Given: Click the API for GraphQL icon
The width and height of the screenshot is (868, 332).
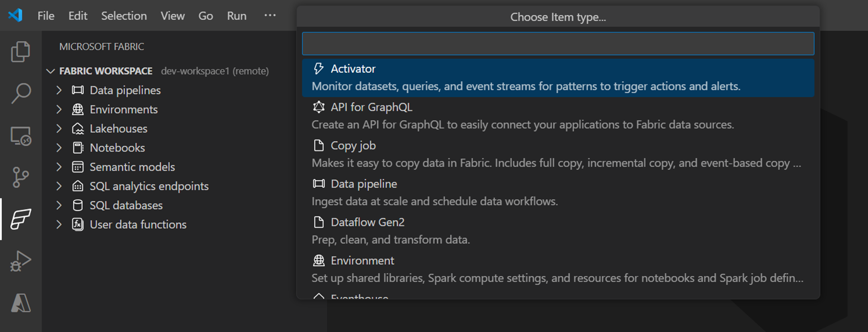Looking at the screenshot, I should [319, 107].
